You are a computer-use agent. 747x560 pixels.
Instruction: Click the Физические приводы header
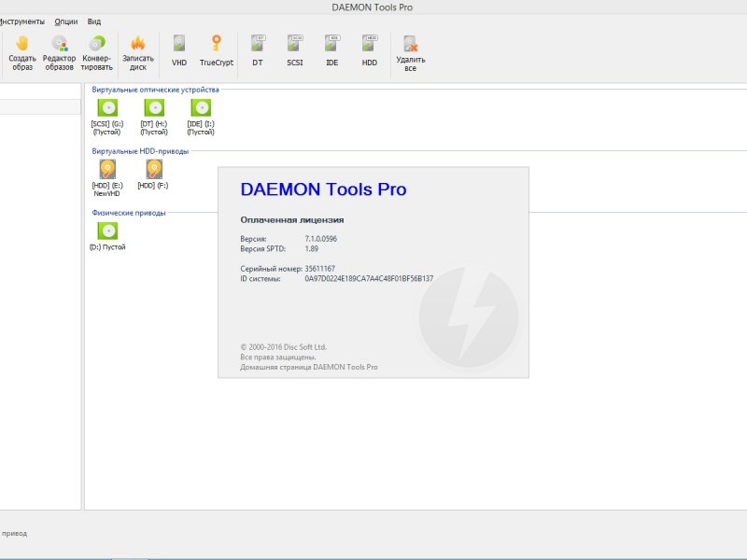tap(129, 213)
